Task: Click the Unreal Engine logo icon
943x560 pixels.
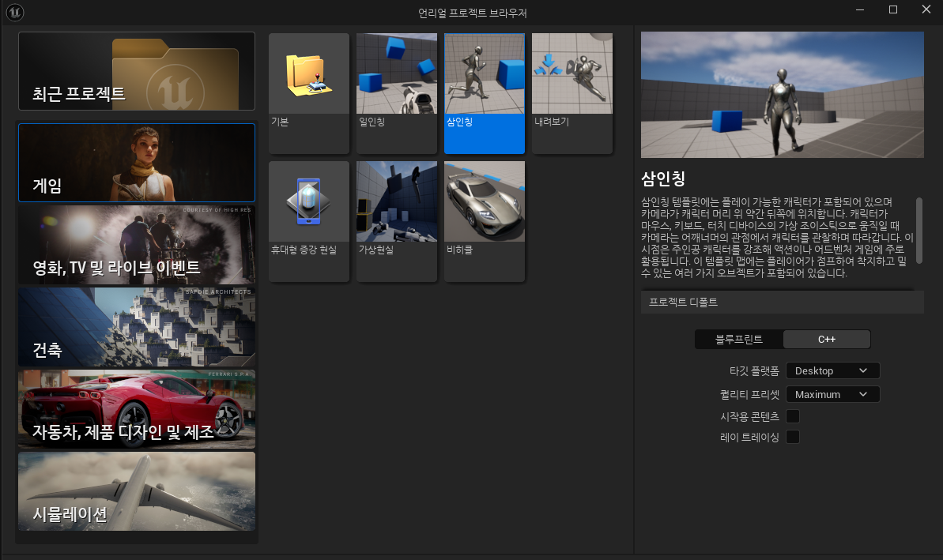Action: tap(14, 12)
